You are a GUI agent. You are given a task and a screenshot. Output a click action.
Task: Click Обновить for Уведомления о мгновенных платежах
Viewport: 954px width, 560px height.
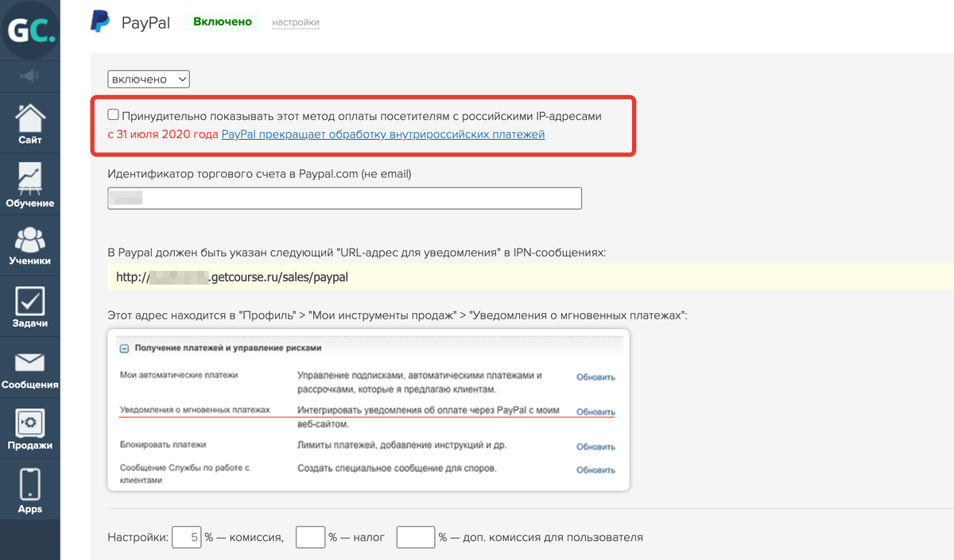[x=595, y=411]
